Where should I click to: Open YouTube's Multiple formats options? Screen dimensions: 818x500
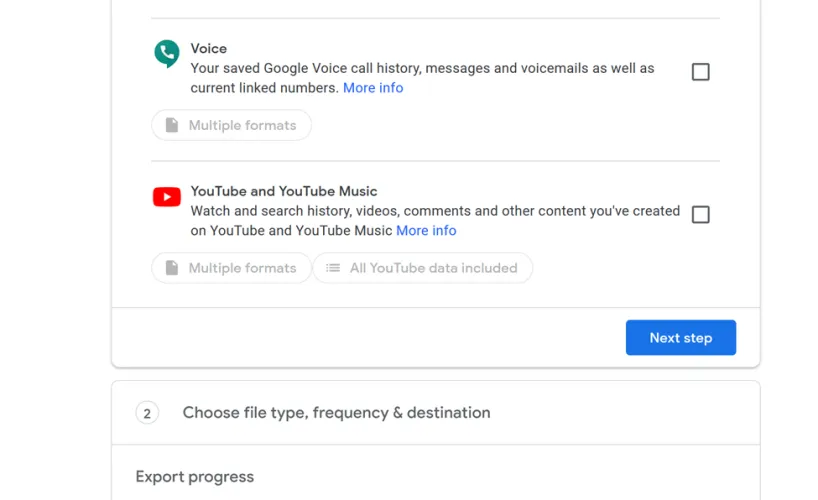tap(232, 268)
